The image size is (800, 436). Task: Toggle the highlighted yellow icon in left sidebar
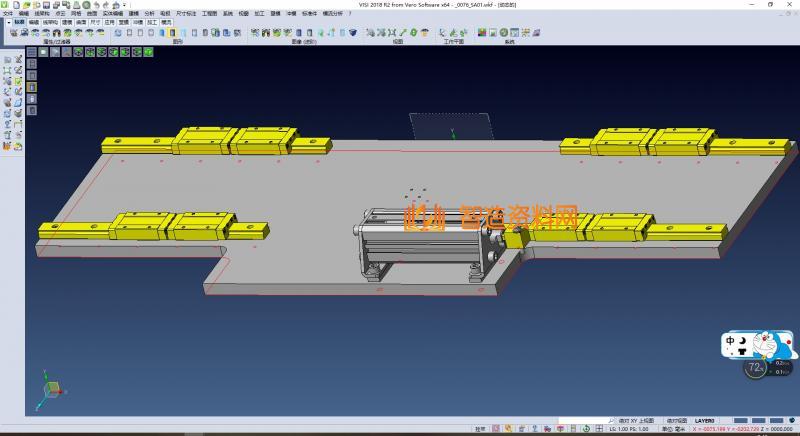[x=32, y=88]
